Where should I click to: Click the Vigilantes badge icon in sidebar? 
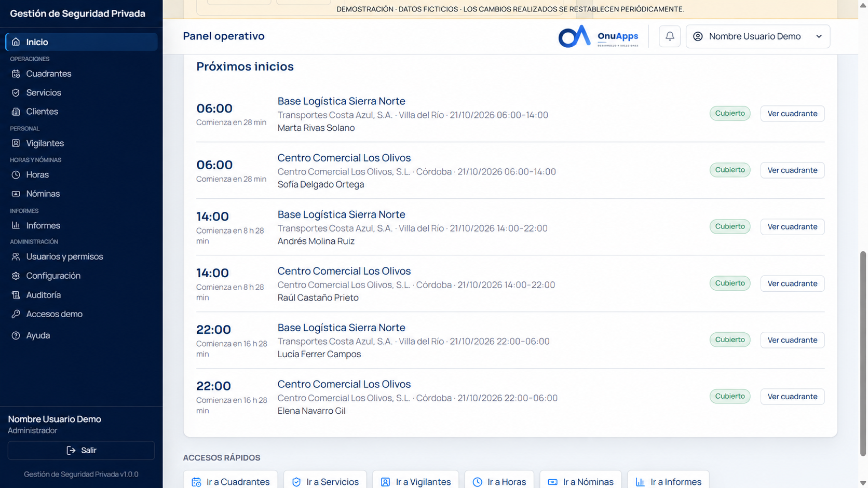coord(16,143)
